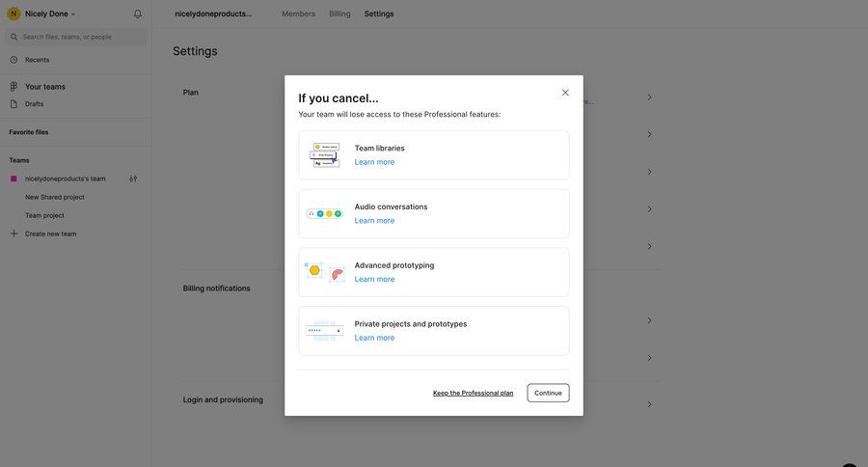The height and width of the screenshot is (467, 868).
Task: Close the 'If you cancel...' dialog
Action: click(x=565, y=93)
